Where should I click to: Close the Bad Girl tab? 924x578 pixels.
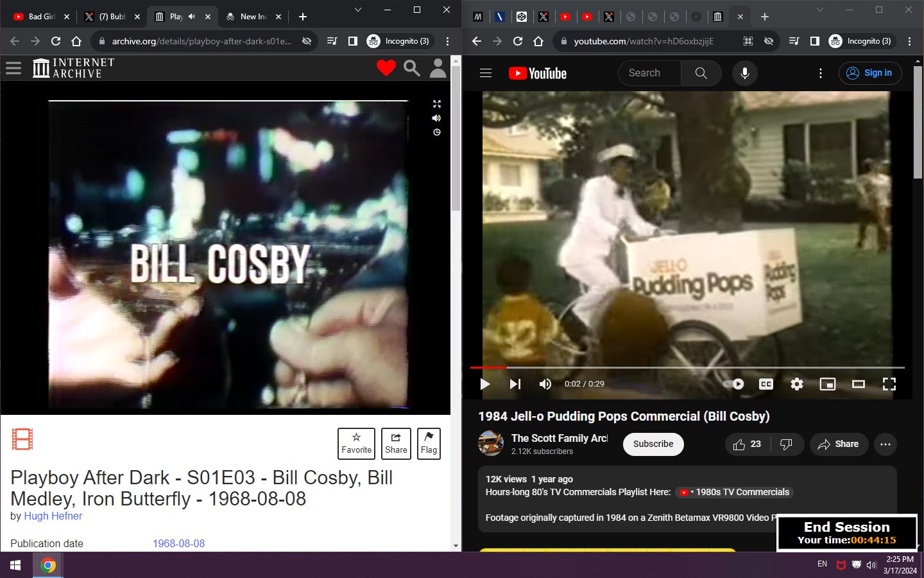point(66,17)
